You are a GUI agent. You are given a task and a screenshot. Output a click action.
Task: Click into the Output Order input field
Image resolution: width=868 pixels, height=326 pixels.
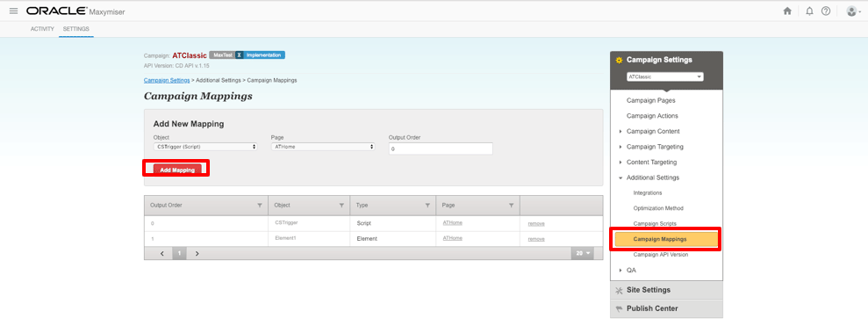(441, 149)
